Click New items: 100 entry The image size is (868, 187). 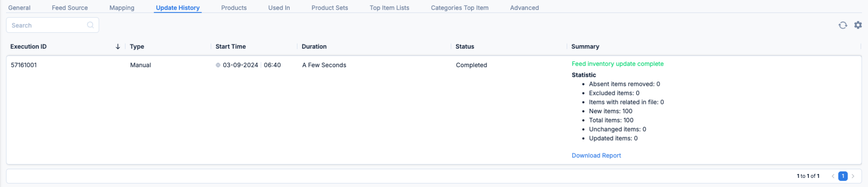tap(611, 111)
